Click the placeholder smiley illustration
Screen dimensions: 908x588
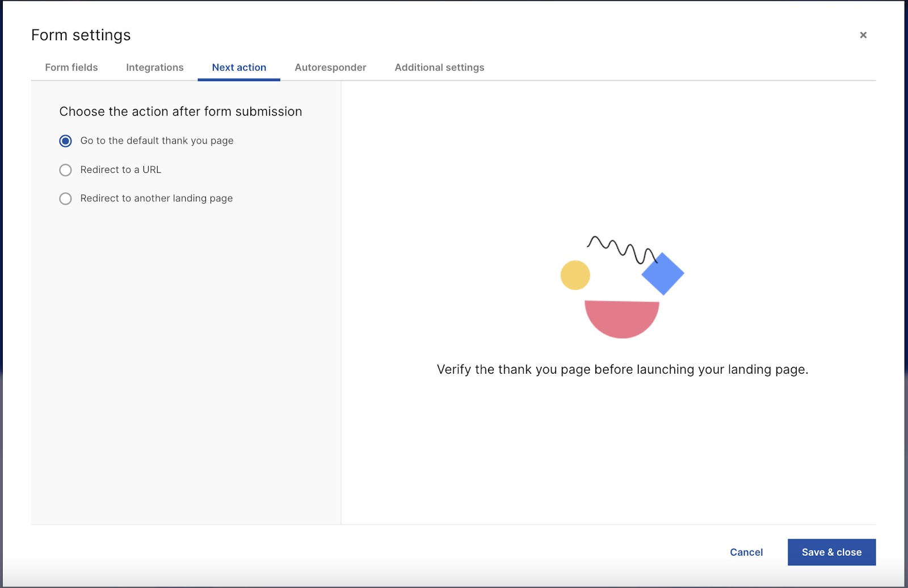point(622,284)
